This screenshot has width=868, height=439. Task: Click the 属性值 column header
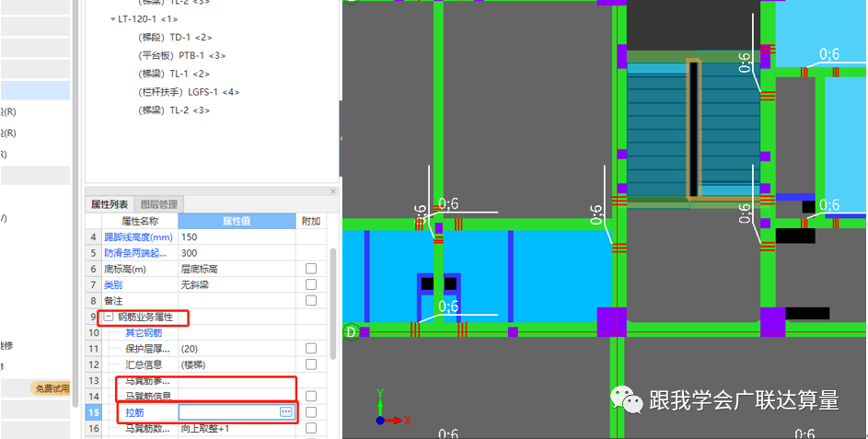tap(237, 222)
